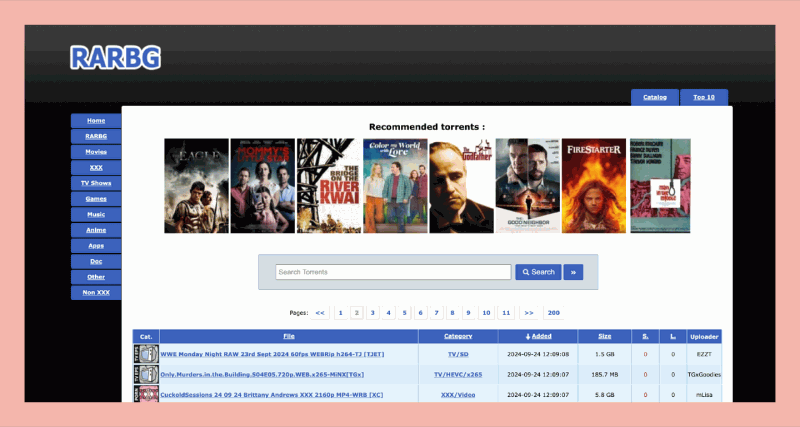Screen dimensions: 800x427
Task: Click the 2024-09-24 12:09:08 added date
Action: [x=538, y=354]
